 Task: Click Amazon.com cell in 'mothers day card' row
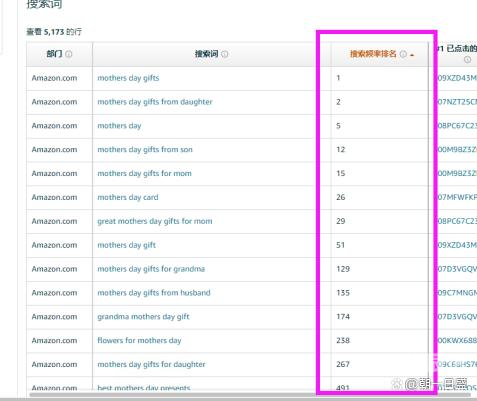pos(54,197)
